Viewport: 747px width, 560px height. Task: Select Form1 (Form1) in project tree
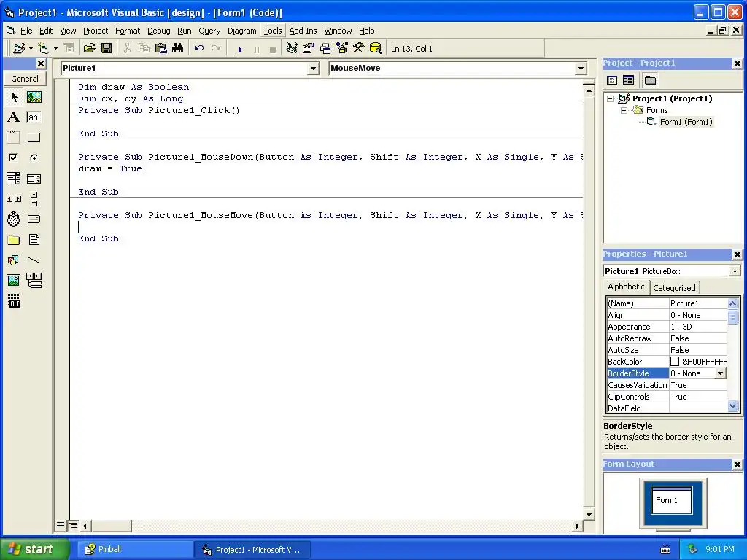coord(686,122)
